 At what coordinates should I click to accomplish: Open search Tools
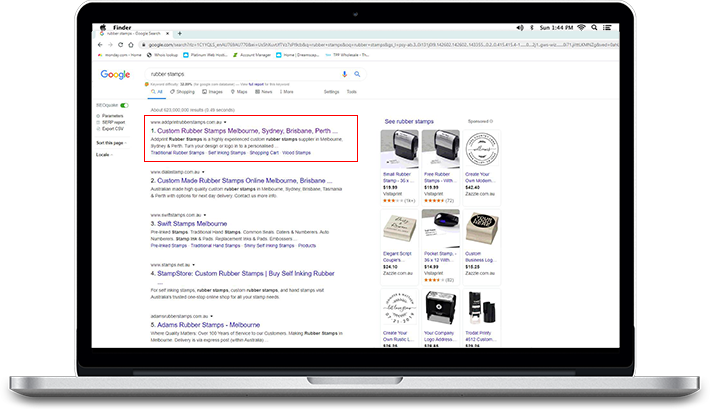click(352, 92)
